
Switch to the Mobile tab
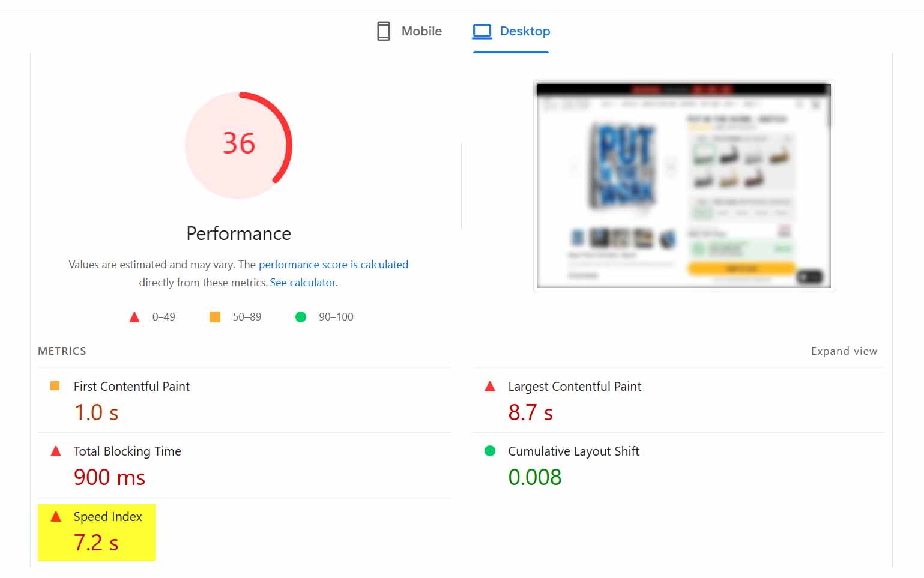[x=409, y=31]
